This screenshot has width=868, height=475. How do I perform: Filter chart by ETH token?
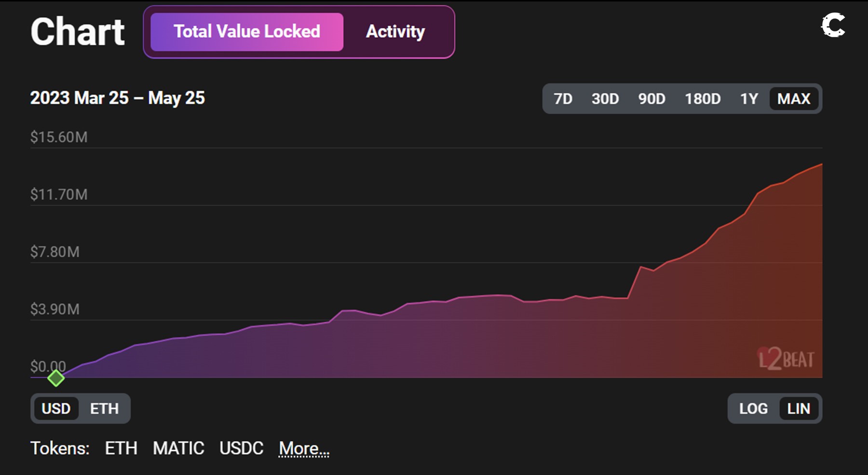(x=121, y=448)
